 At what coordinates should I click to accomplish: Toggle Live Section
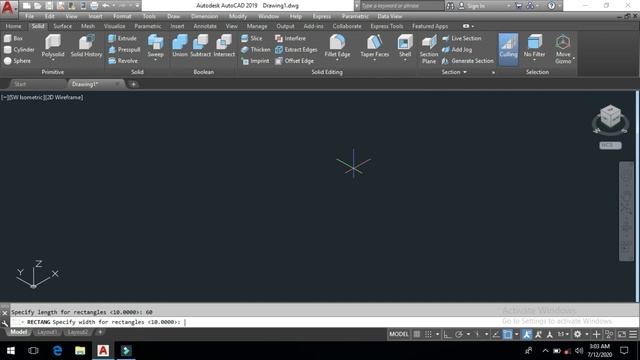[462, 38]
